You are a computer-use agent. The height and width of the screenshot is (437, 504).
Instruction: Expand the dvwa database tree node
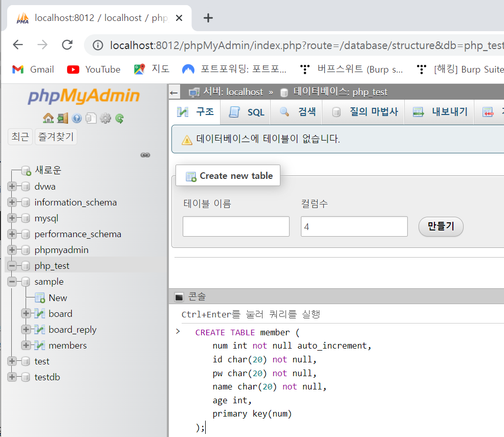pos(12,186)
